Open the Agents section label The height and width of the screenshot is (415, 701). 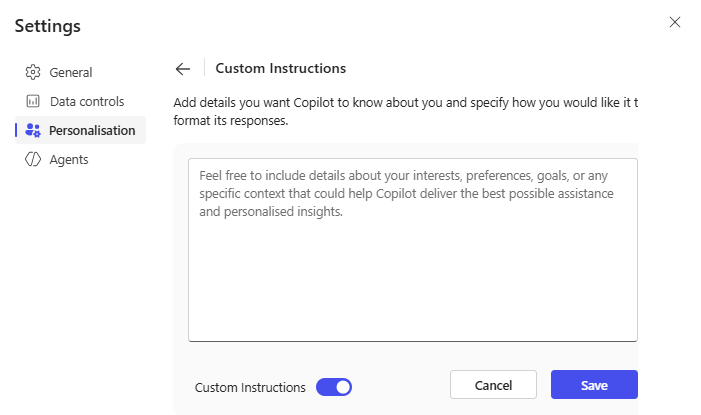69,159
